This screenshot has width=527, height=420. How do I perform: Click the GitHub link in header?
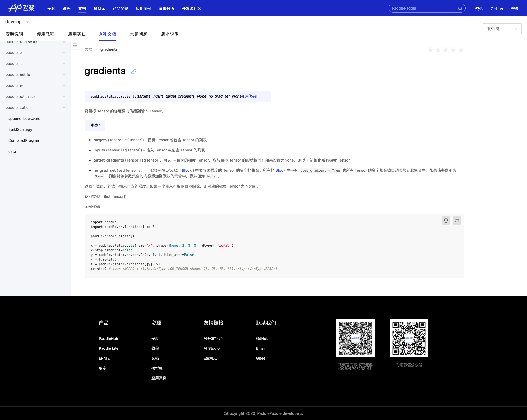point(497,9)
